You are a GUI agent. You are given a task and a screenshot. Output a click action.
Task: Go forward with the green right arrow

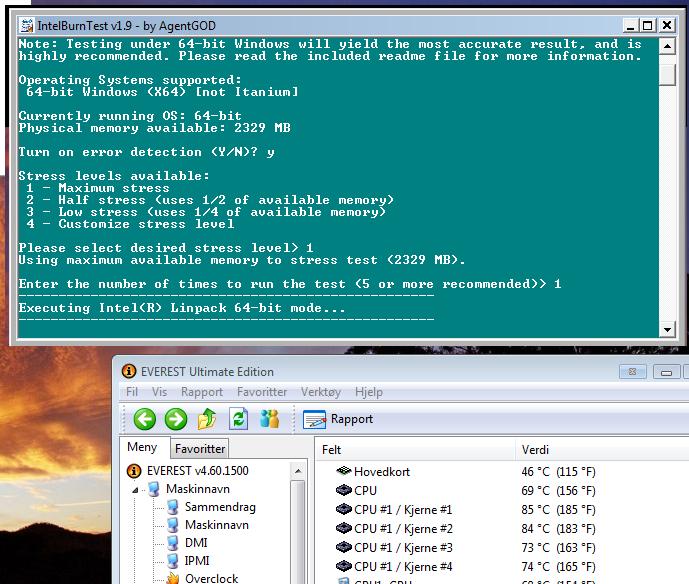[176, 419]
